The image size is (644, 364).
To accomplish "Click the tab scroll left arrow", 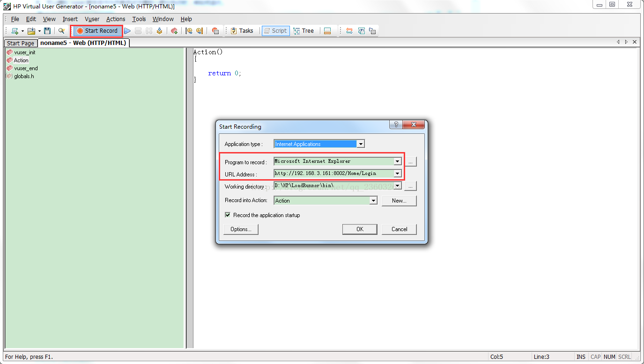I will click(619, 42).
